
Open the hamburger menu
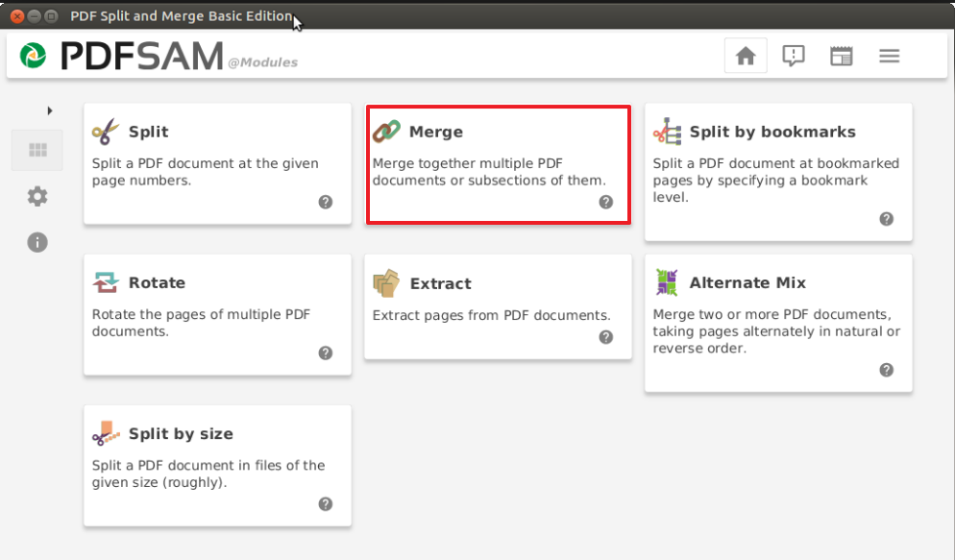point(890,56)
